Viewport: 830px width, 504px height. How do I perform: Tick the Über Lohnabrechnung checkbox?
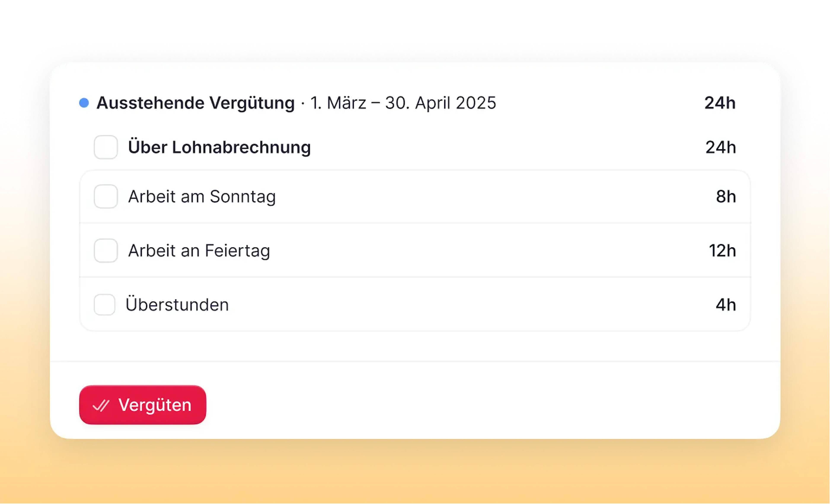pyautogui.click(x=106, y=147)
